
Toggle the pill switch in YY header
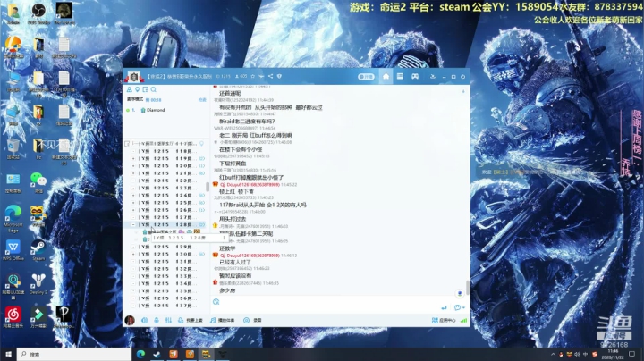(366, 77)
